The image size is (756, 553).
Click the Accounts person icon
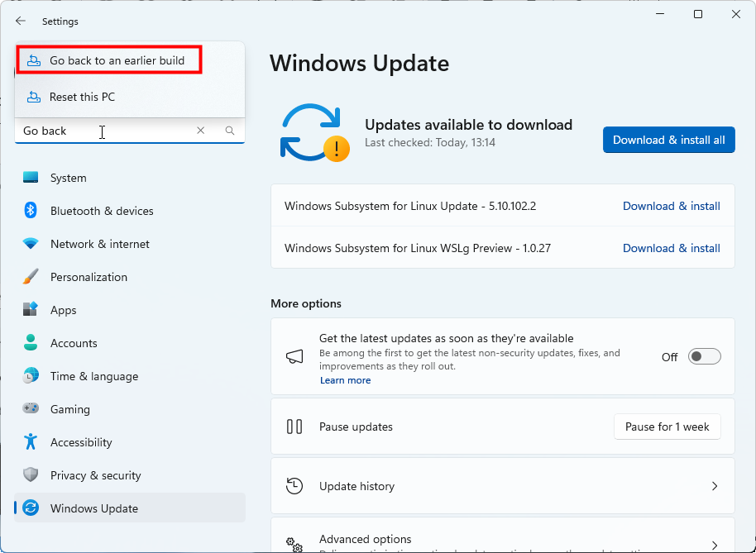(31, 343)
